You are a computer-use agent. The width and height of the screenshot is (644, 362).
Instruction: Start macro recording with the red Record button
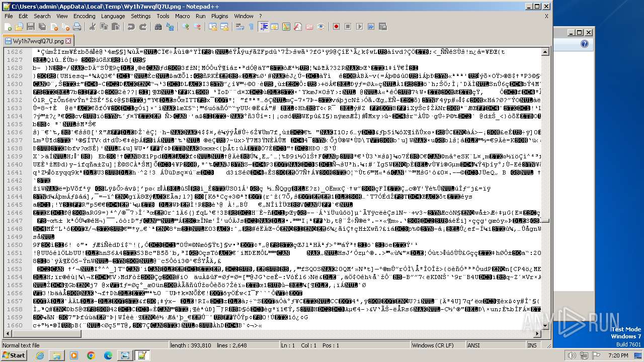point(337,27)
